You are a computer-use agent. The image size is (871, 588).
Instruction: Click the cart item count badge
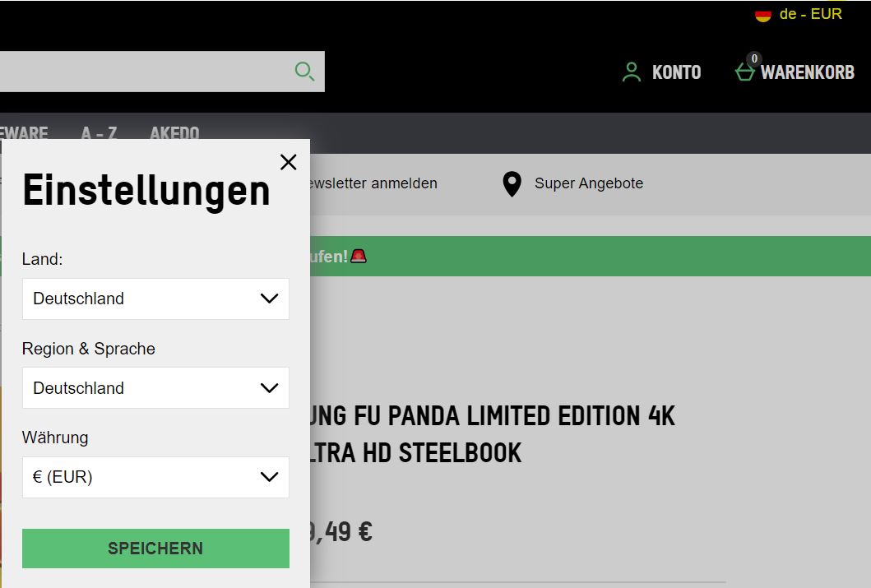click(x=753, y=59)
